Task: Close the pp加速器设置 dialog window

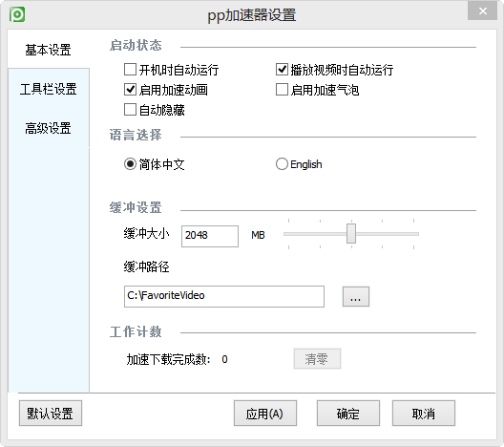Action: [482, 11]
